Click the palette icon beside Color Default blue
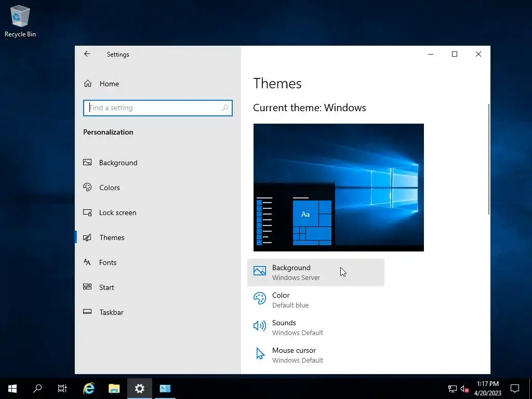 pyautogui.click(x=260, y=299)
